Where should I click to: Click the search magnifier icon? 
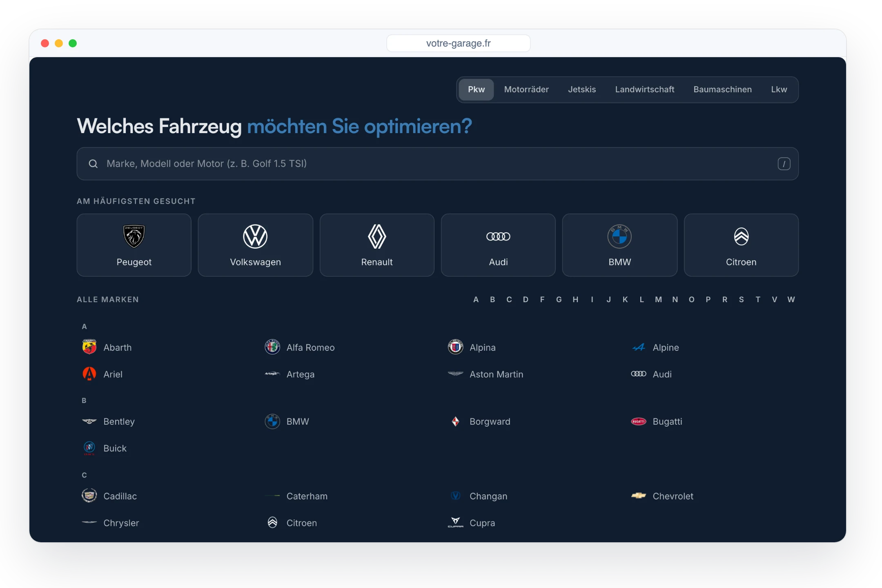pos(93,164)
